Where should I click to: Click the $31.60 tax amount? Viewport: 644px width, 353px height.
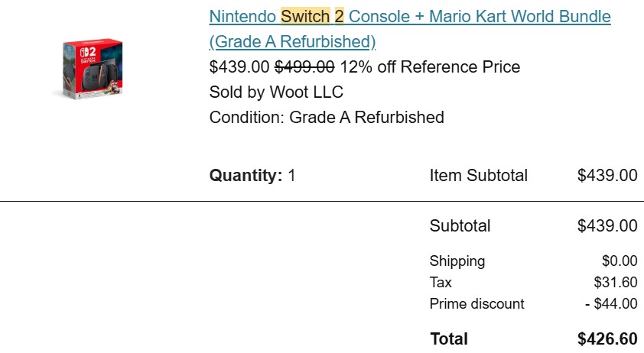click(615, 283)
